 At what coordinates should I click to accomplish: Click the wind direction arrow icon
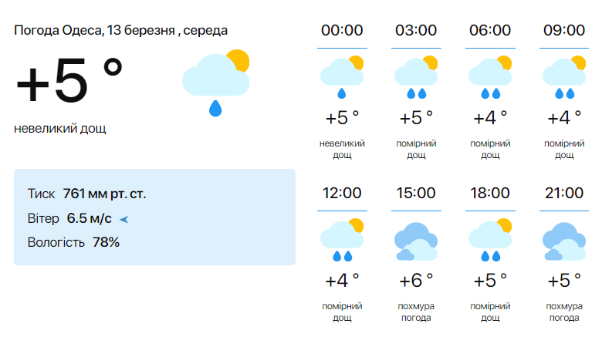click(123, 219)
